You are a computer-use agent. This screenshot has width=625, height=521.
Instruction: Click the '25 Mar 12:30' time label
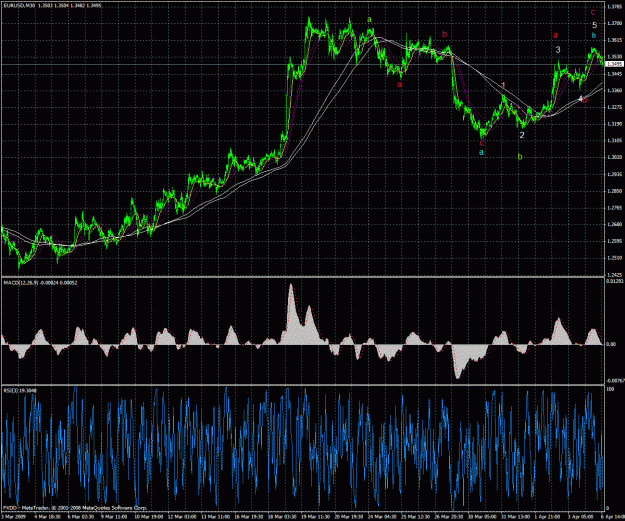(415, 517)
